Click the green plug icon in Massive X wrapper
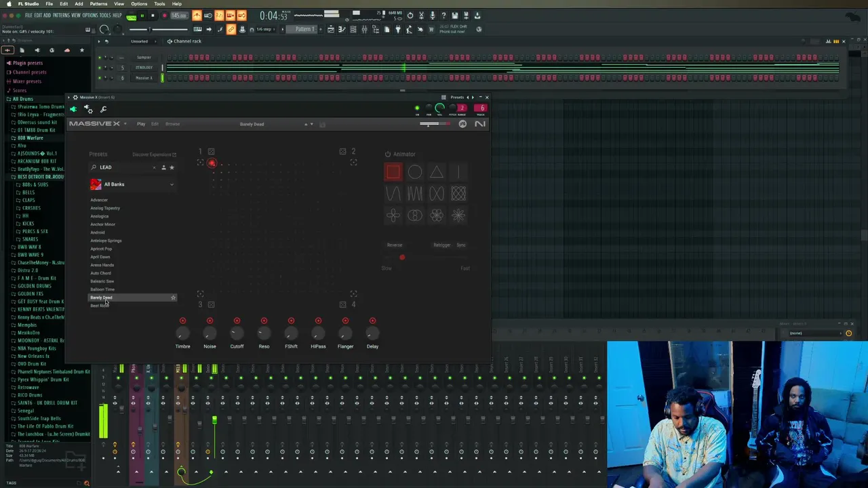 click(74, 109)
